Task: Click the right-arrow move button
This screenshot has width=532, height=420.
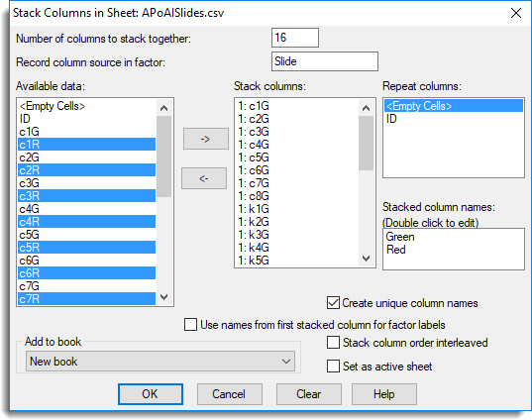Action: 206,139
